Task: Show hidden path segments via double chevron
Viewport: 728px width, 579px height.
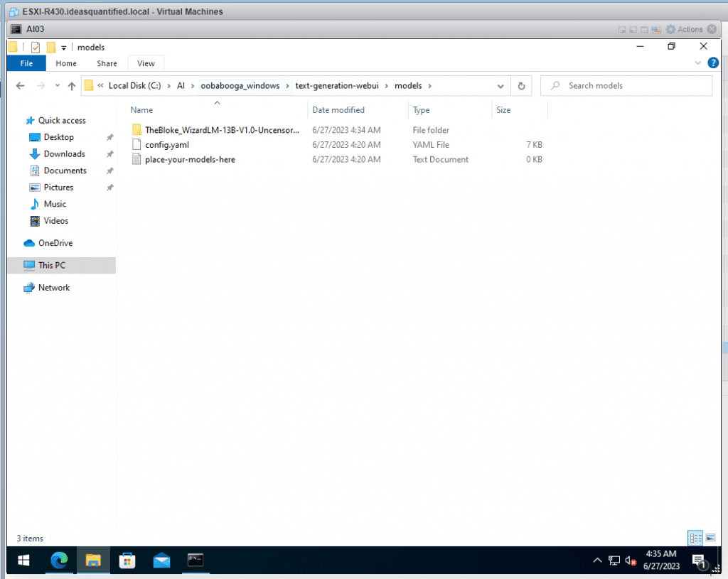Action: [100, 86]
